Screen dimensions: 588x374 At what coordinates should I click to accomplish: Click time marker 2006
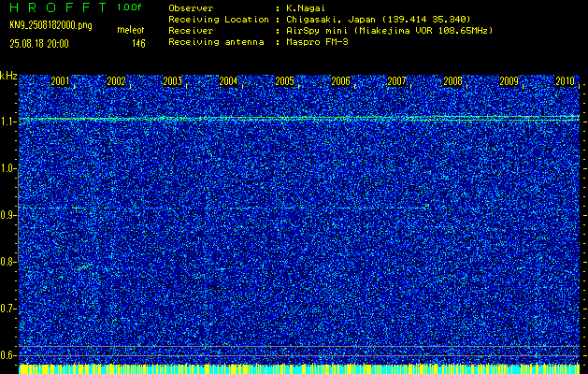pos(340,81)
